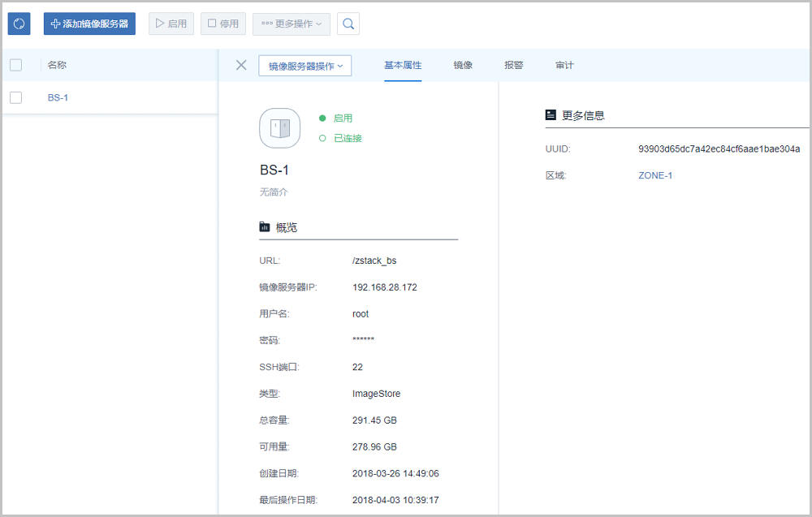Image resolution: width=812 pixels, height=517 pixels.
Task: Click the 启用 toolbar button
Action: (171, 24)
